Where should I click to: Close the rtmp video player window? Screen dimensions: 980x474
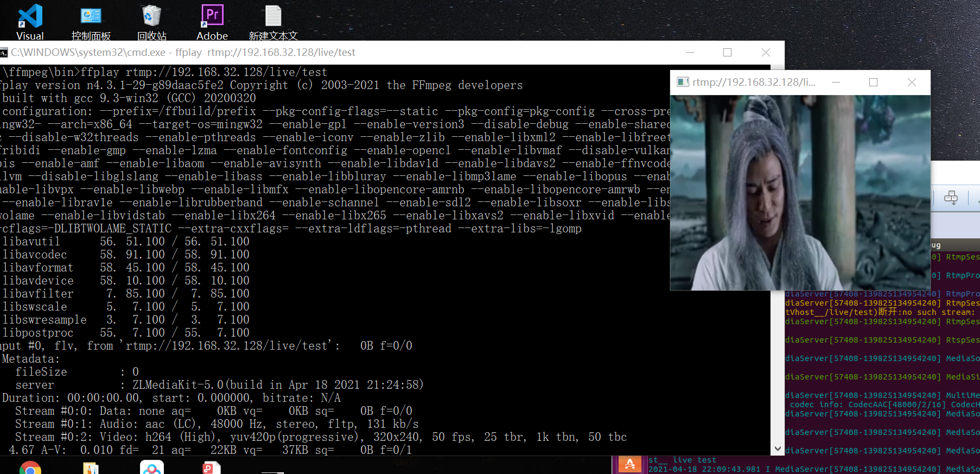pos(912,82)
